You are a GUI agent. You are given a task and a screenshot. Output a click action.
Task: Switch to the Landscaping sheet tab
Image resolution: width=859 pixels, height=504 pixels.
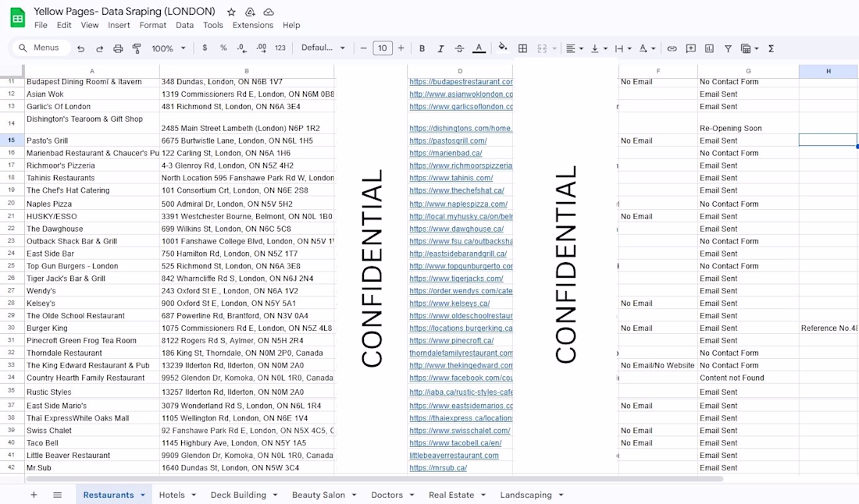click(x=526, y=495)
